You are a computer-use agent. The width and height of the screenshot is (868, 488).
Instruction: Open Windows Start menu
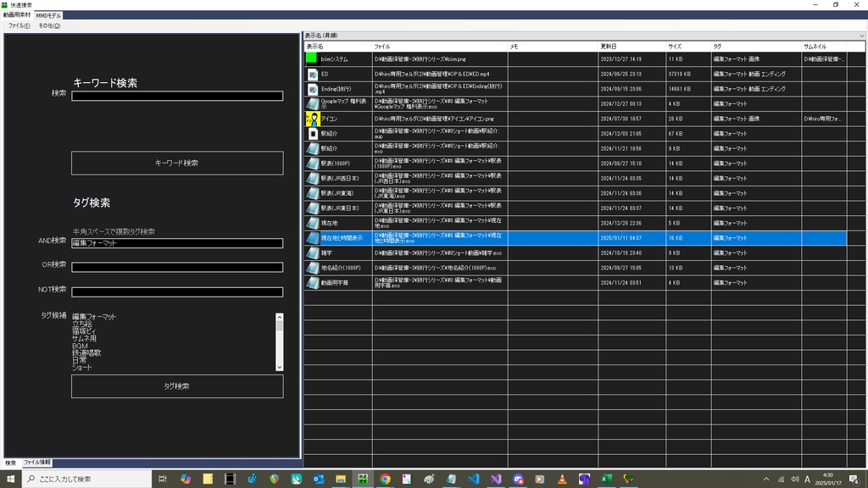tap(10, 480)
